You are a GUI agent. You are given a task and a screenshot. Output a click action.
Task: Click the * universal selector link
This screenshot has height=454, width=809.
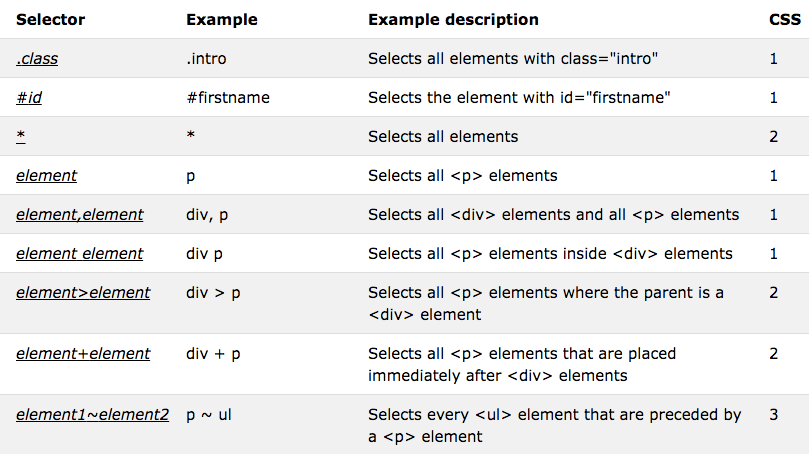tap(20, 137)
